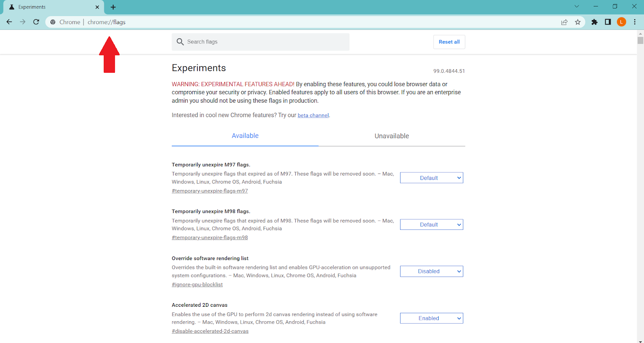Click the Override software rendering list title
This screenshot has height=343, width=644.
pyautogui.click(x=210, y=258)
